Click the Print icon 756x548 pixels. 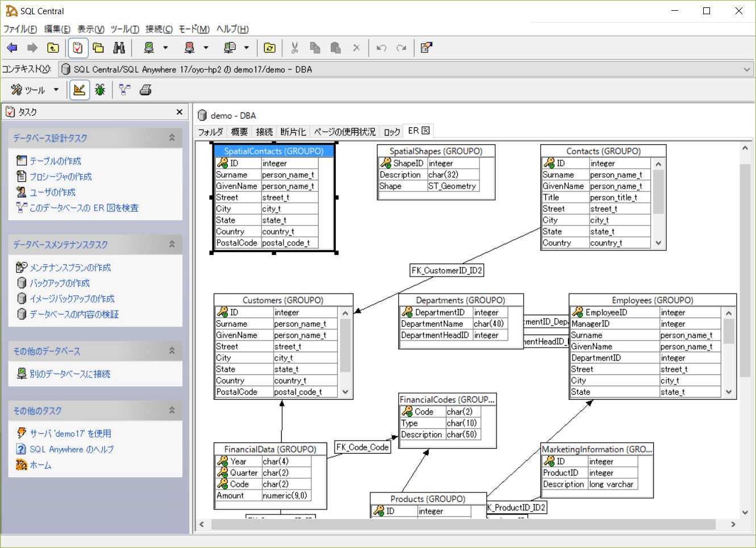tap(145, 90)
